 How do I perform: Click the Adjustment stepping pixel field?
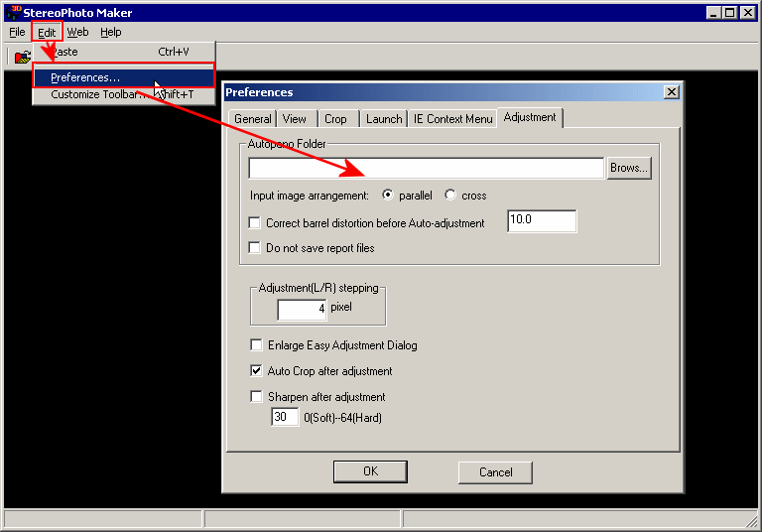(x=302, y=309)
